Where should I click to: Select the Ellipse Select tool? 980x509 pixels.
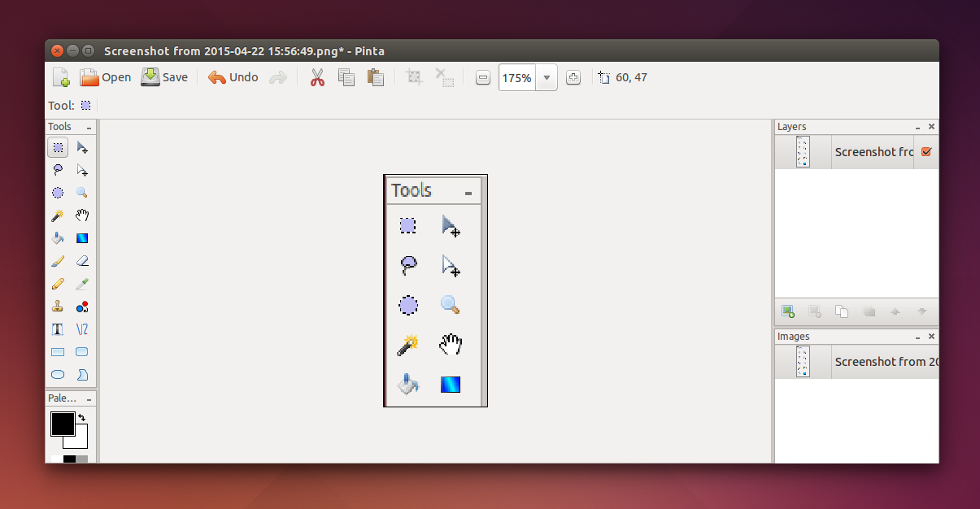58,193
